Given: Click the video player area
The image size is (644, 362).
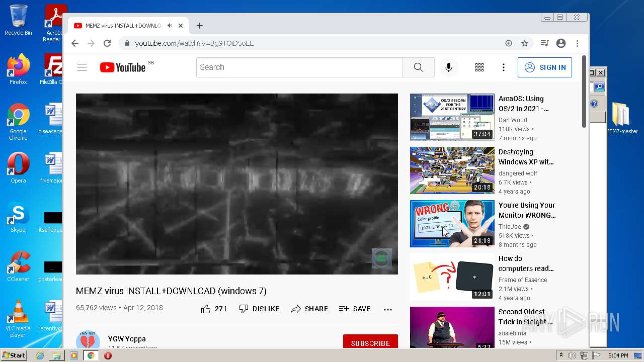Looking at the screenshot, I should (237, 184).
